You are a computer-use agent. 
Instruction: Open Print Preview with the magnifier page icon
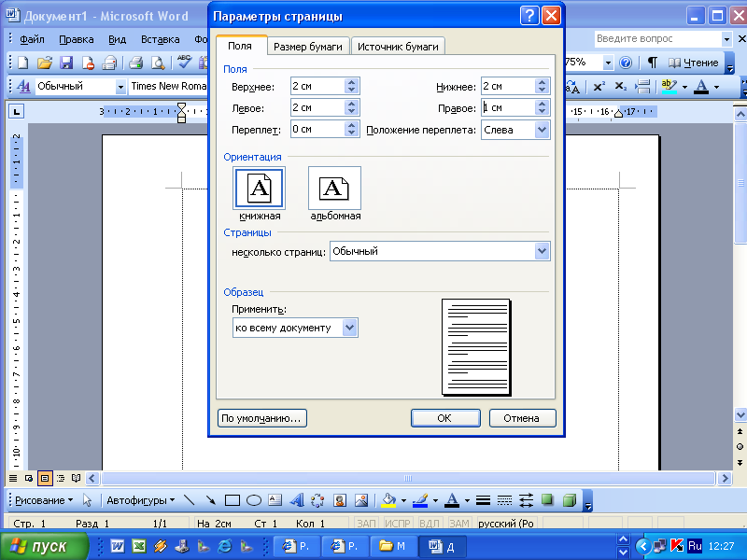158,63
